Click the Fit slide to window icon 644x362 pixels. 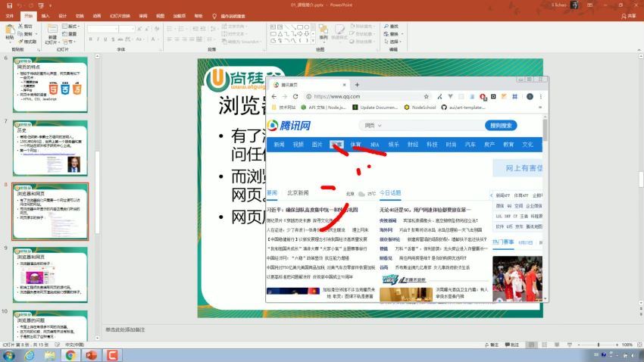point(639,345)
